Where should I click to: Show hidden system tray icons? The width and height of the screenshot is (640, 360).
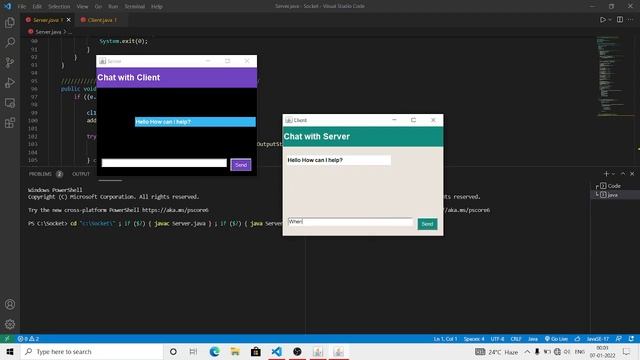point(527,352)
